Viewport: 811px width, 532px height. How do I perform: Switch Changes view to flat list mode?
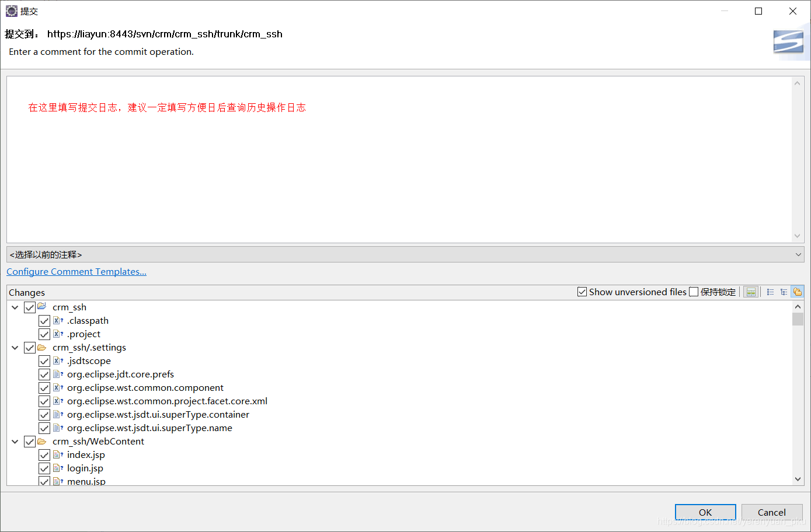click(x=770, y=292)
